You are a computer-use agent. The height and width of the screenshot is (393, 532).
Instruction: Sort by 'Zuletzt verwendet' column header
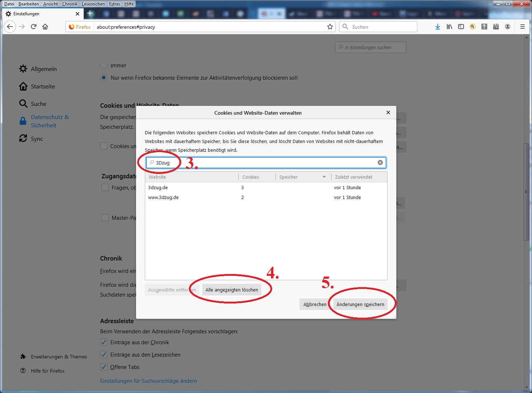[x=359, y=177]
